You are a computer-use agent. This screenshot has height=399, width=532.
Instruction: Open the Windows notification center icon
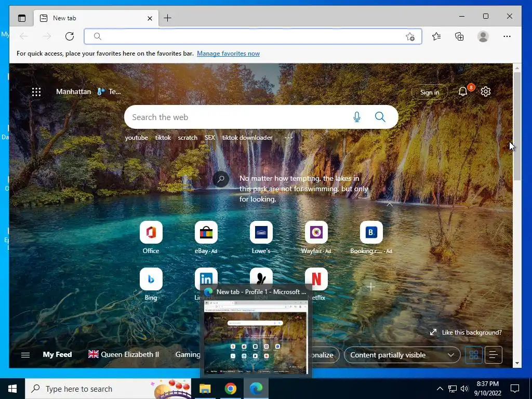[515, 389]
